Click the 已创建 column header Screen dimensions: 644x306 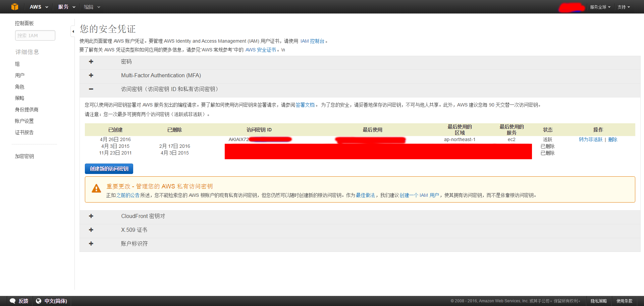point(115,130)
